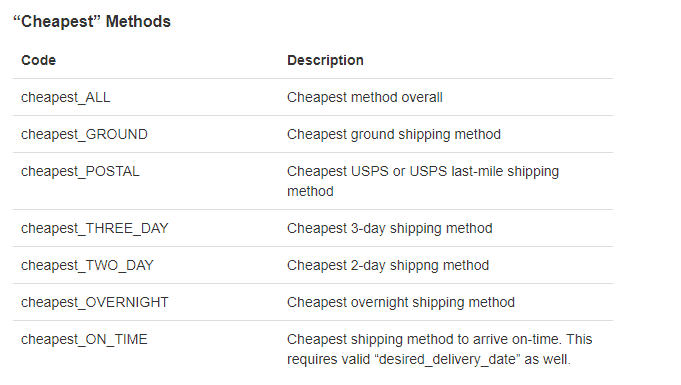Select the cheapest_ON_TIME code text

click(84, 339)
